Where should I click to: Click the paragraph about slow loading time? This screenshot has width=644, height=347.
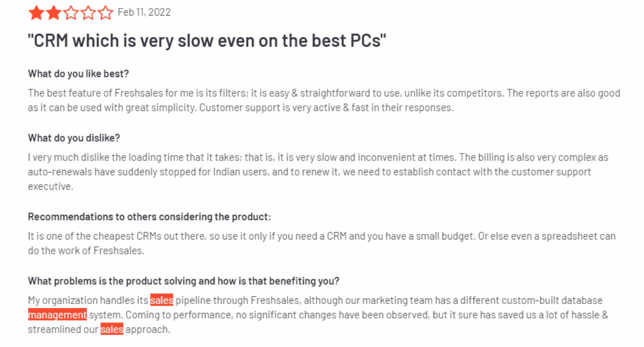[x=318, y=171]
